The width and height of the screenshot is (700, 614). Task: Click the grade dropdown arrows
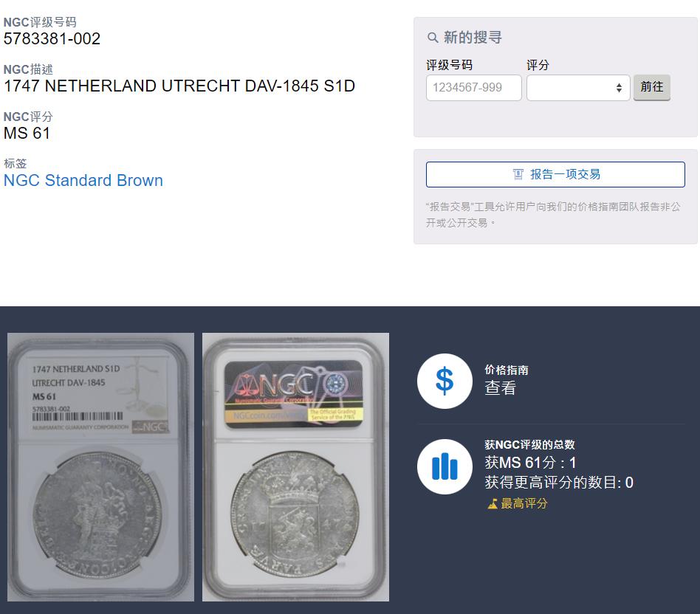pyautogui.click(x=619, y=88)
